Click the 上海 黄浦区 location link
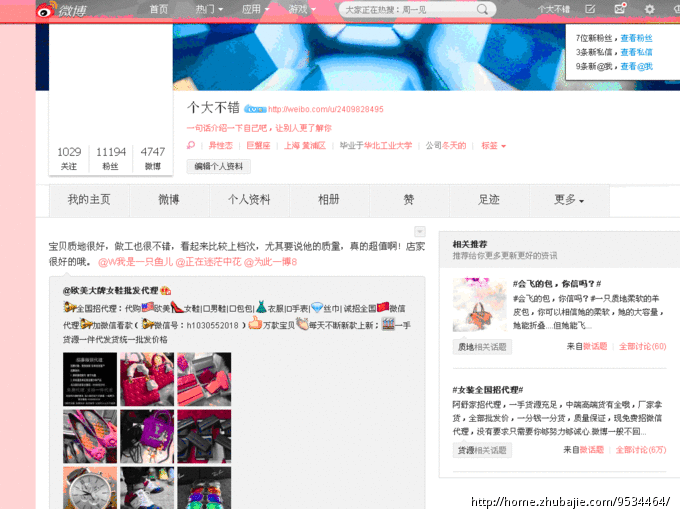Viewport: 680px width, 509px height. click(305, 146)
